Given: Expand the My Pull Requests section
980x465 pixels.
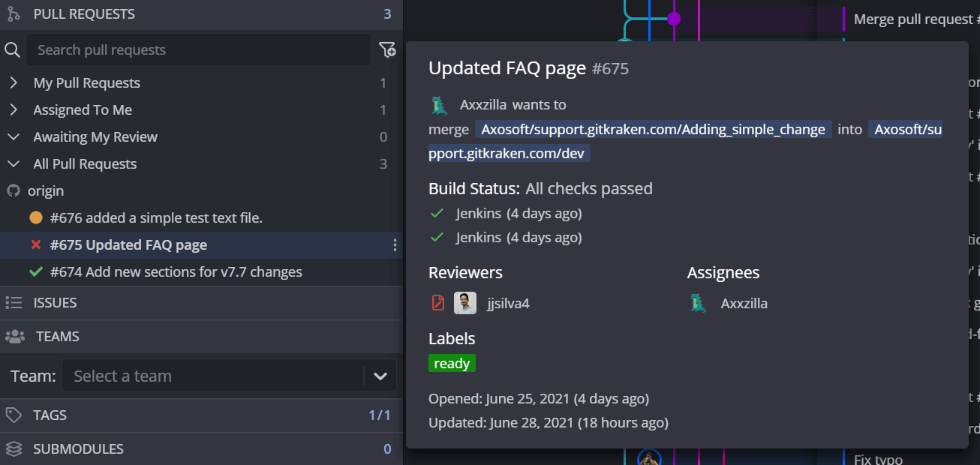Looking at the screenshot, I should click(x=14, y=82).
